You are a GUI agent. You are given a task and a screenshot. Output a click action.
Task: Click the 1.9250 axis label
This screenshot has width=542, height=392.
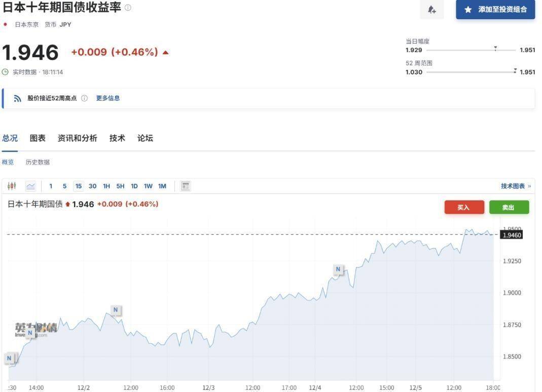[x=512, y=261]
